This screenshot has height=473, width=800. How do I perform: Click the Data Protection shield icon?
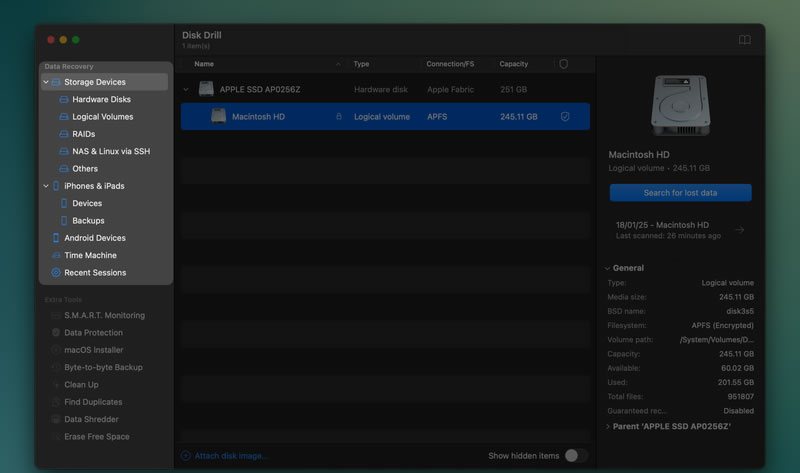click(x=56, y=333)
